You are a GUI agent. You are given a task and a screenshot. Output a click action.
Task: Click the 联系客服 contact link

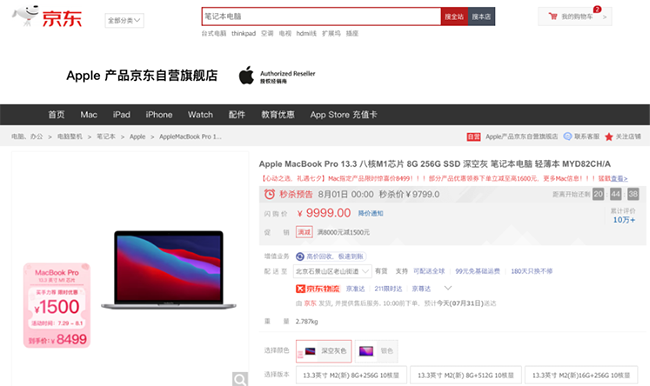click(x=587, y=136)
